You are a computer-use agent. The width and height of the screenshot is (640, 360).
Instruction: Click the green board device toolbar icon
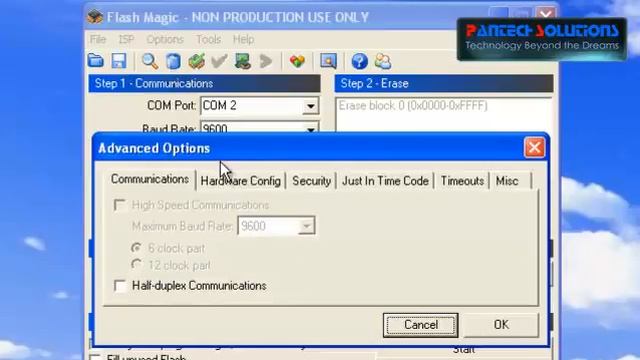(x=243, y=61)
